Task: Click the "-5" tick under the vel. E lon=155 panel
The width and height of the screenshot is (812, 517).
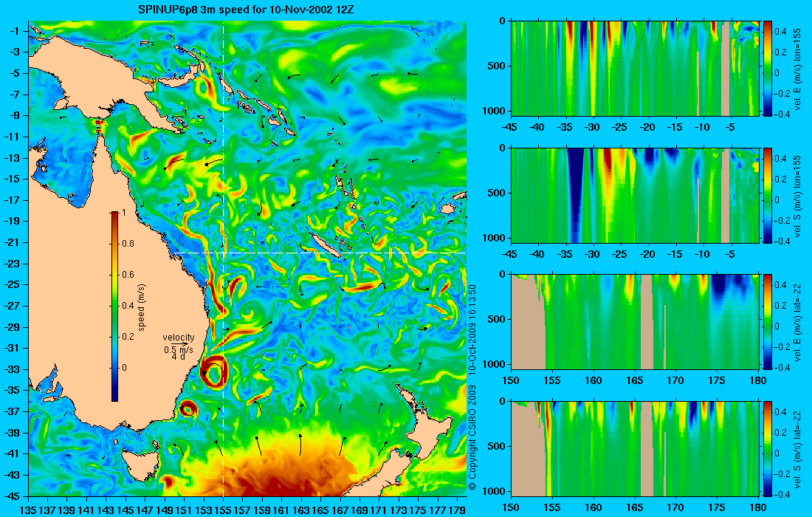Action: (729, 128)
